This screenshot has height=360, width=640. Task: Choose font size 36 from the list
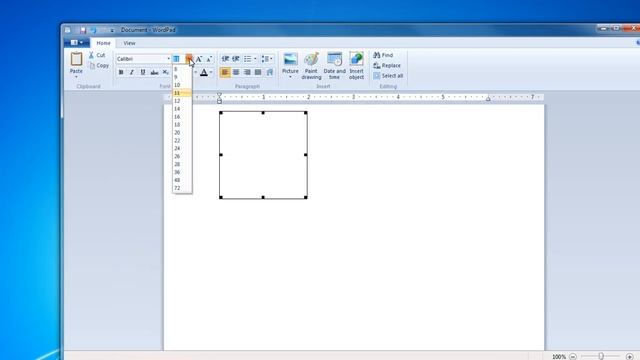(182, 172)
